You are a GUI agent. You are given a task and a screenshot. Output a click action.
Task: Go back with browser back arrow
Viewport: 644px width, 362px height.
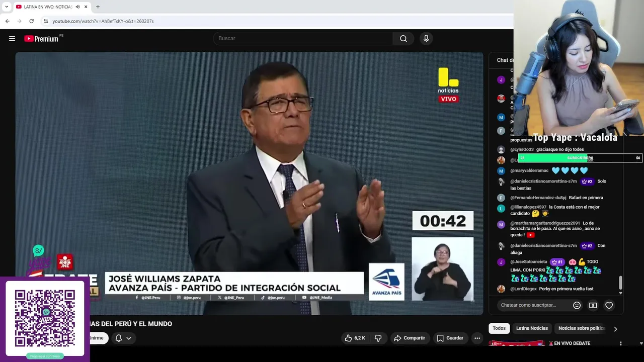point(7,21)
